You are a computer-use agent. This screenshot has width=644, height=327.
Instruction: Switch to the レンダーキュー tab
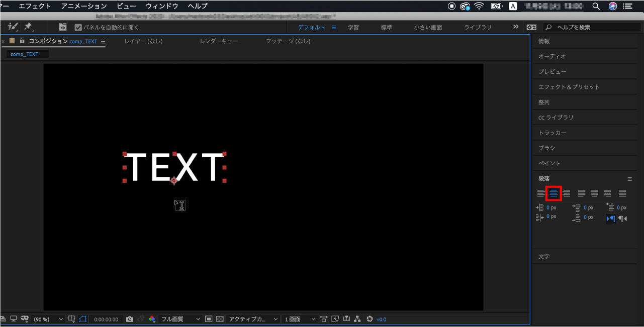tap(219, 41)
